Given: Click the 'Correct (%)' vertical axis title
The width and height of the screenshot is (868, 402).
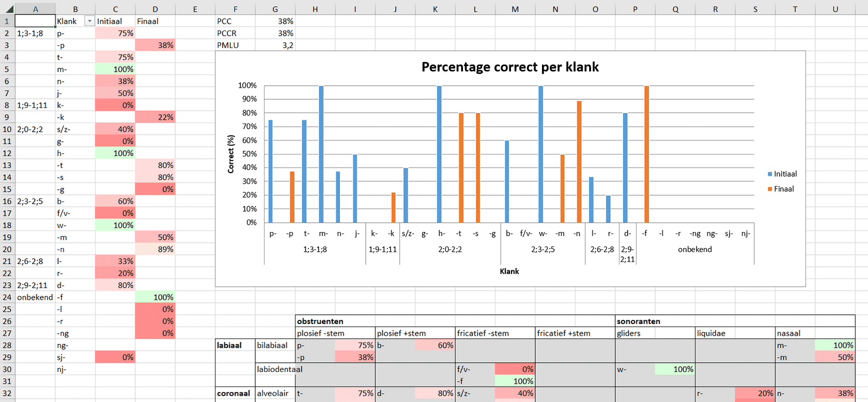Looking at the screenshot, I should click(x=231, y=154).
